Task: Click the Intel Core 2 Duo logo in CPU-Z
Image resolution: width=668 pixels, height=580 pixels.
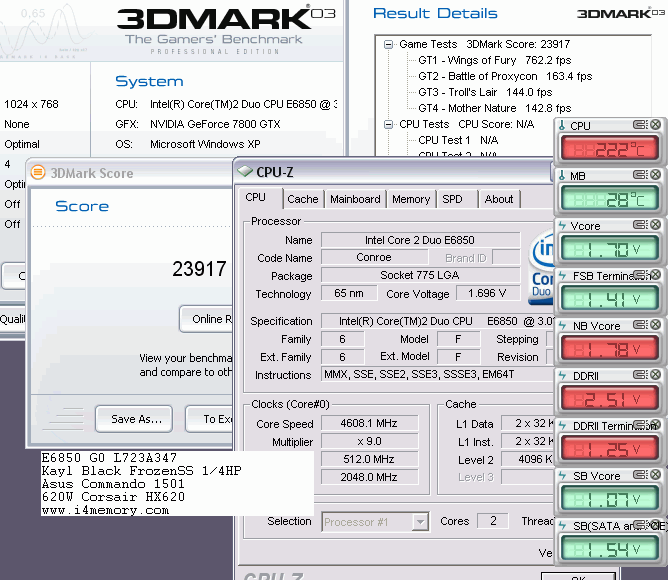Action: [x=541, y=268]
